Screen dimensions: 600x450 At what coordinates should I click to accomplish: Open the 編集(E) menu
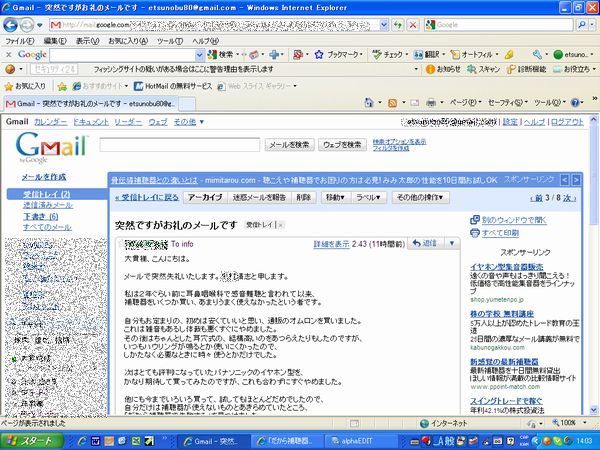click(x=55, y=41)
